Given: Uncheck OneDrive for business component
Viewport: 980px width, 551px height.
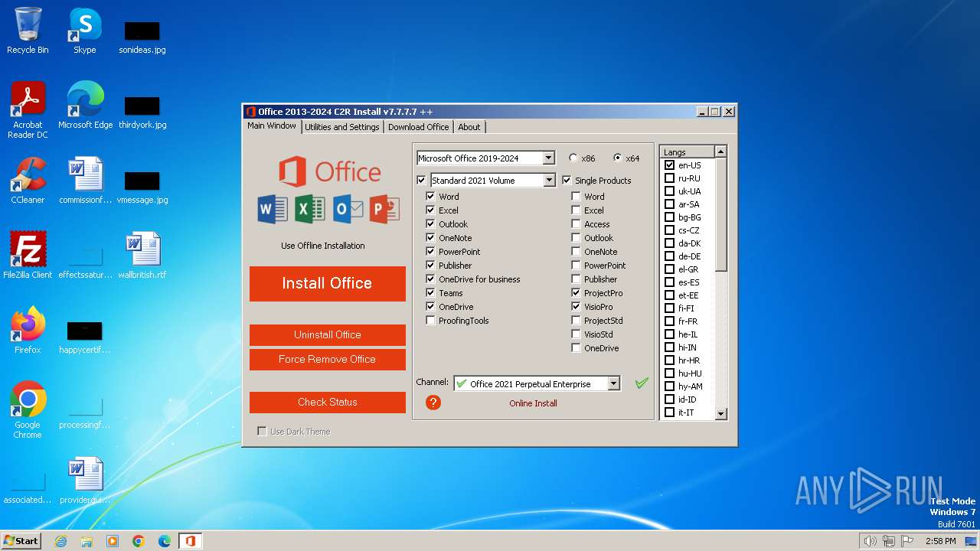Looking at the screenshot, I should 430,279.
